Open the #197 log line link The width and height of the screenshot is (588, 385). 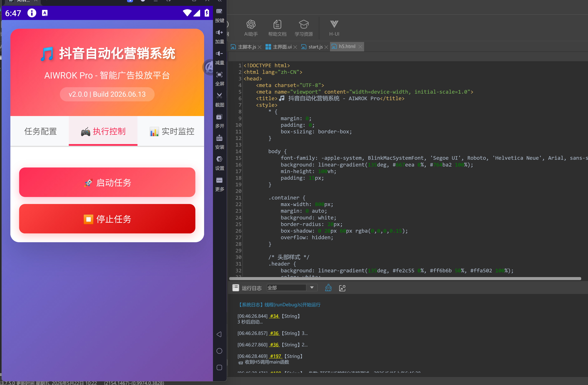coord(276,356)
